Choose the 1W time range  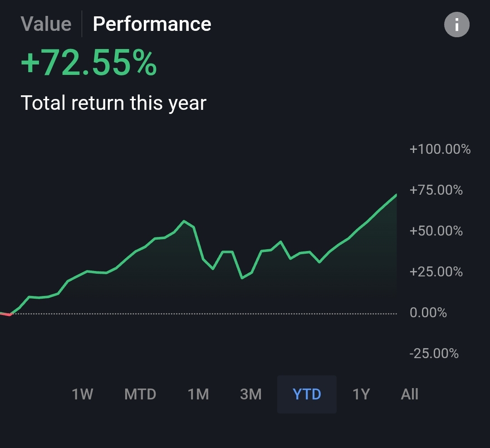[x=83, y=394]
